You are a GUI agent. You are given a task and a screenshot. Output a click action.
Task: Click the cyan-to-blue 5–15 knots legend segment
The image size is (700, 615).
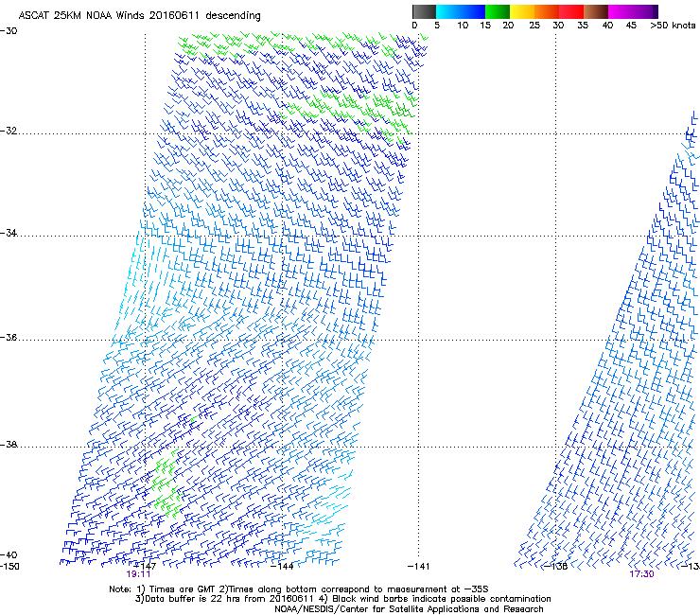(x=461, y=11)
